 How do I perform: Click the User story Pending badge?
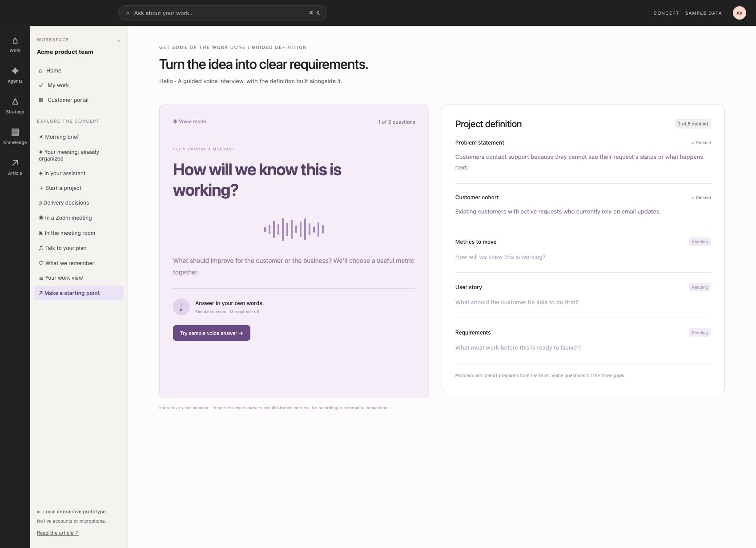coord(700,287)
